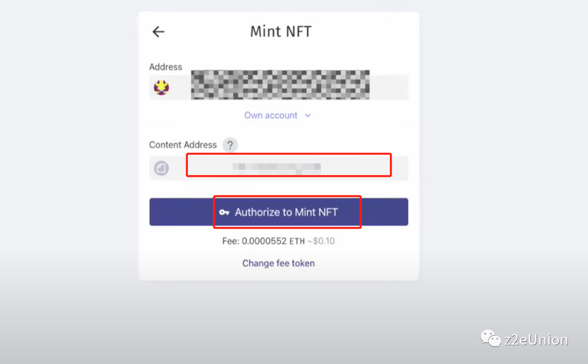Image resolution: width=588 pixels, height=364 pixels.
Task: Go back using the left arrow
Action: 158,32
